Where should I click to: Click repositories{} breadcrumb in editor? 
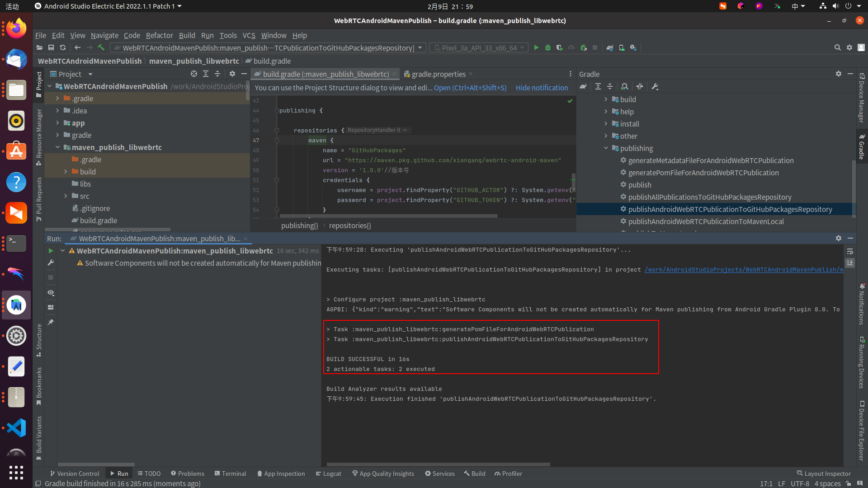click(x=350, y=225)
